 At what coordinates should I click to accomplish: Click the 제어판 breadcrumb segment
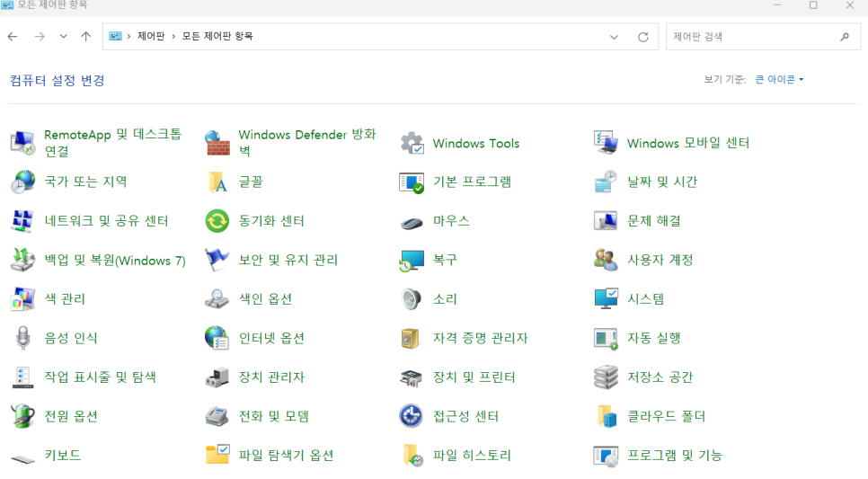tap(151, 37)
